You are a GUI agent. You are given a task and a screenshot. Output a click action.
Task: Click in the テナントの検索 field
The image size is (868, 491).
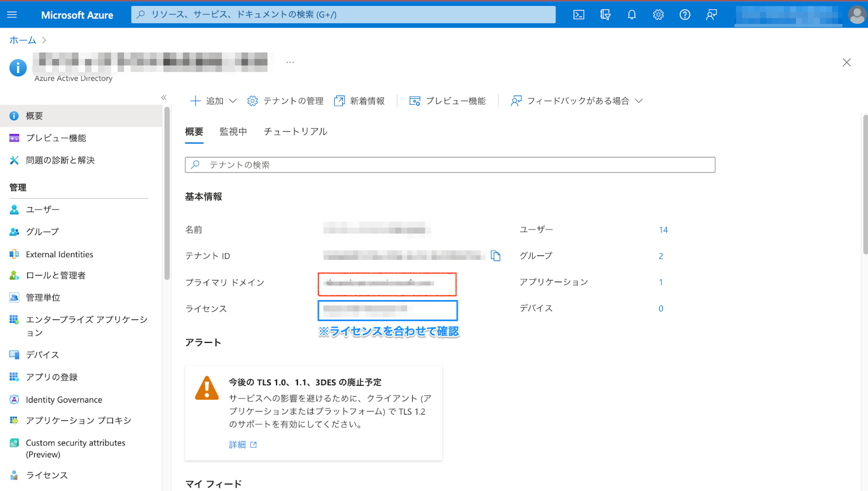(x=450, y=165)
